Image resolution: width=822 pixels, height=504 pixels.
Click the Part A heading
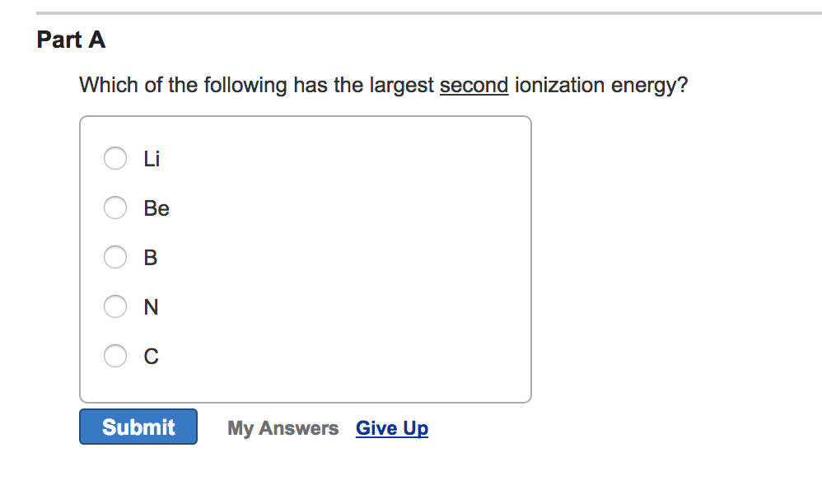(71, 39)
